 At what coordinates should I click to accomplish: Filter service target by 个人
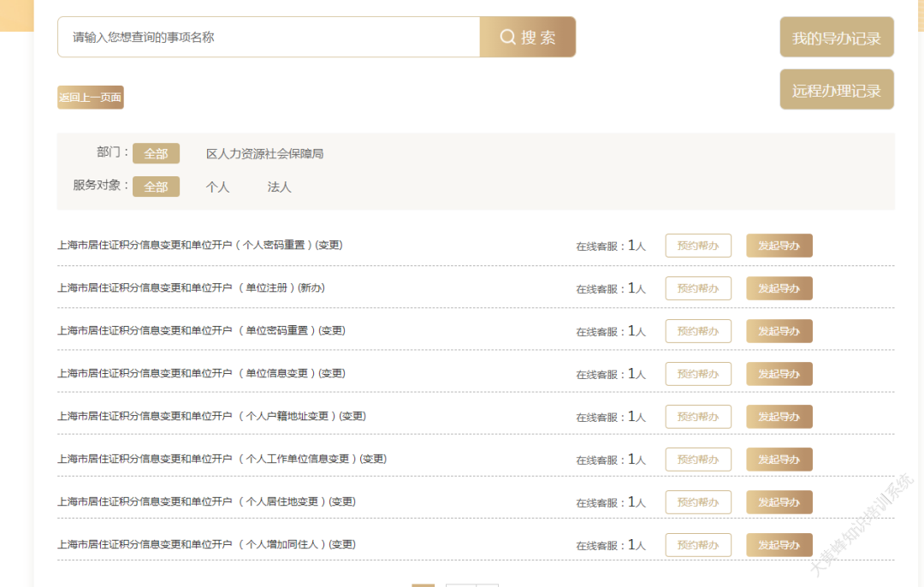[x=217, y=187]
